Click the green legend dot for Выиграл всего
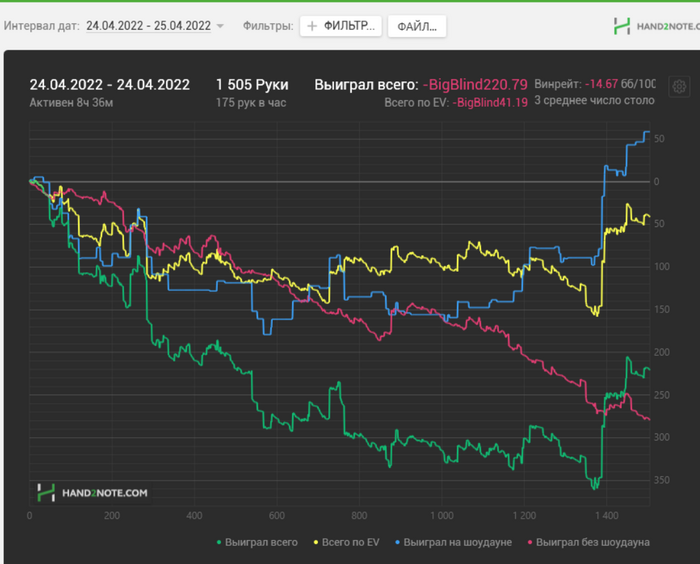 (219, 543)
